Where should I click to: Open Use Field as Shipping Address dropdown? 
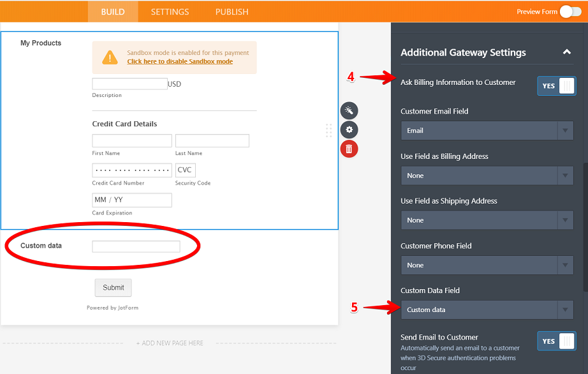pyautogui.click(x=487, y=220)
